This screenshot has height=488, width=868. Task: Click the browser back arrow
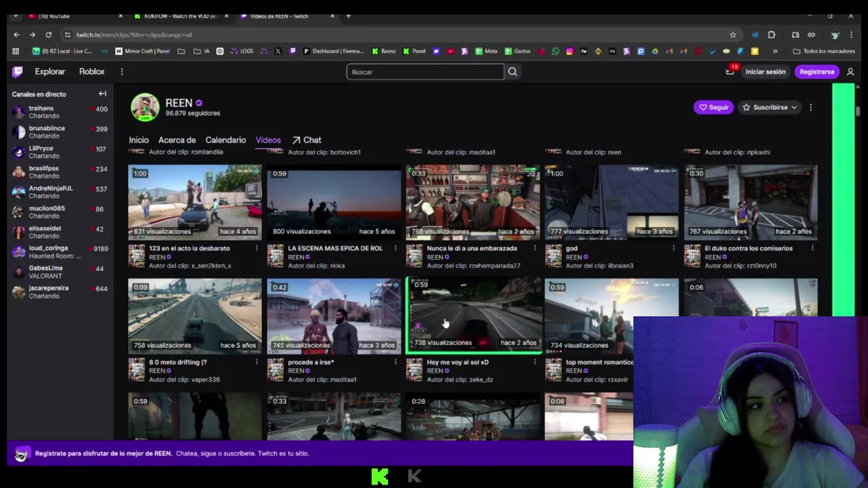[x=16, y=35]
